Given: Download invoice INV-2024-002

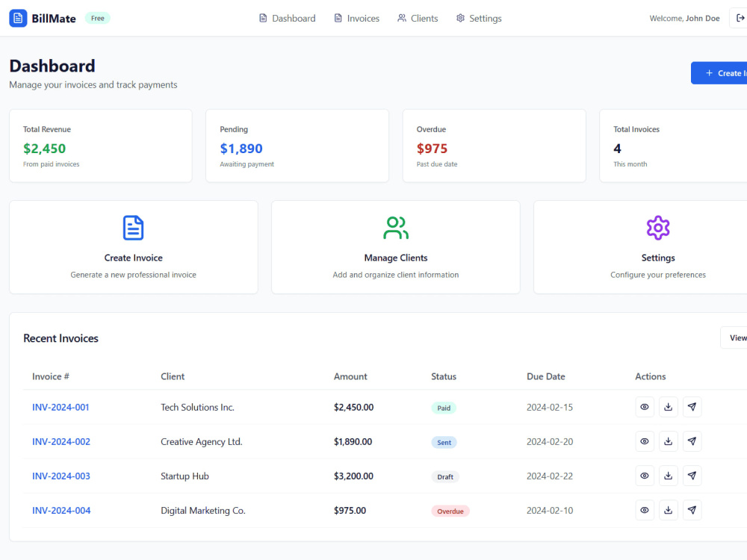Looking at the screenshot, I should 669,441.
